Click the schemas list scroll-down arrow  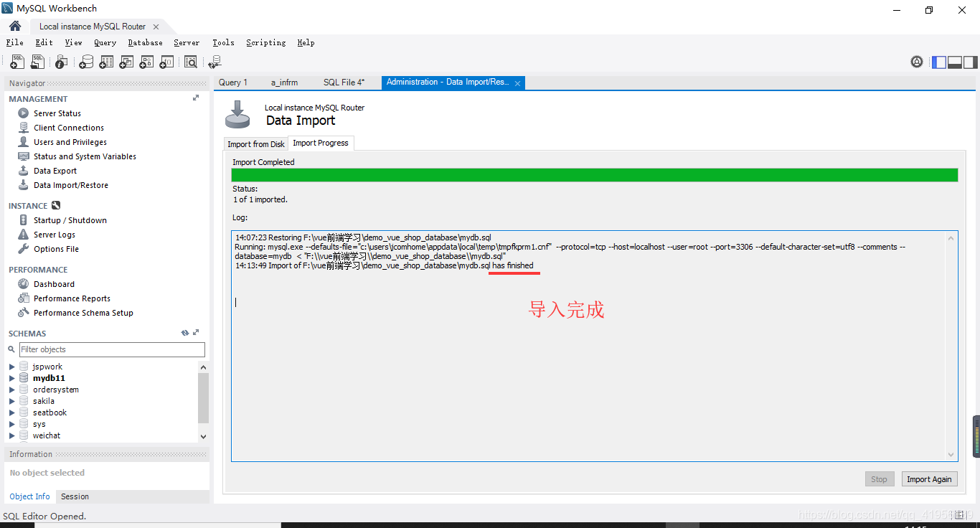(x=203, y=436)
